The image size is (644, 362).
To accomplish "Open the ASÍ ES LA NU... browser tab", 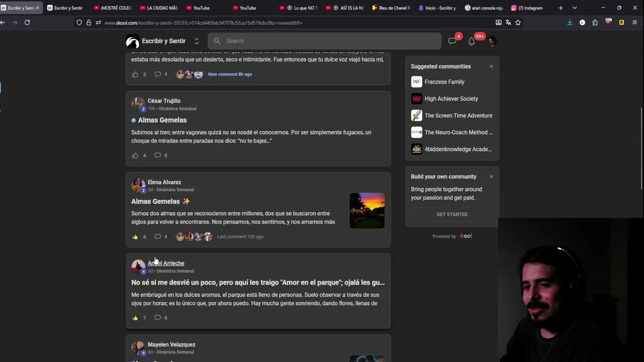I will [x=345, y=8].
